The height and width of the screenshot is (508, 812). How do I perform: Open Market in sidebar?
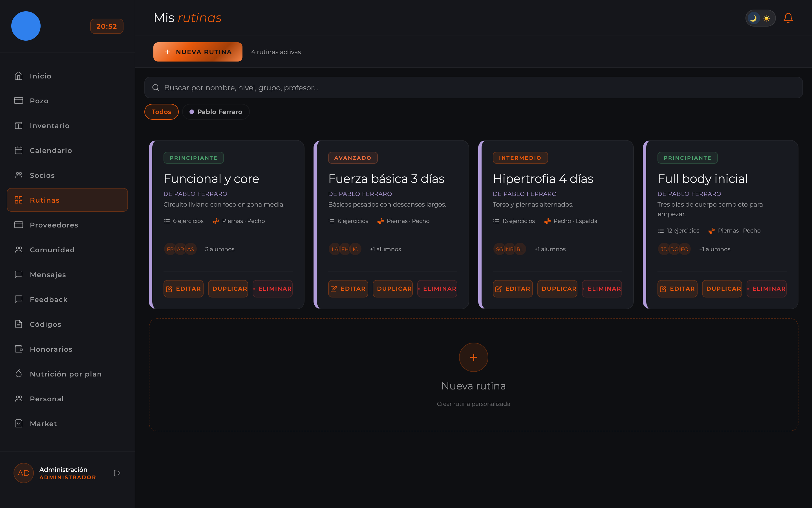point(67,424)
